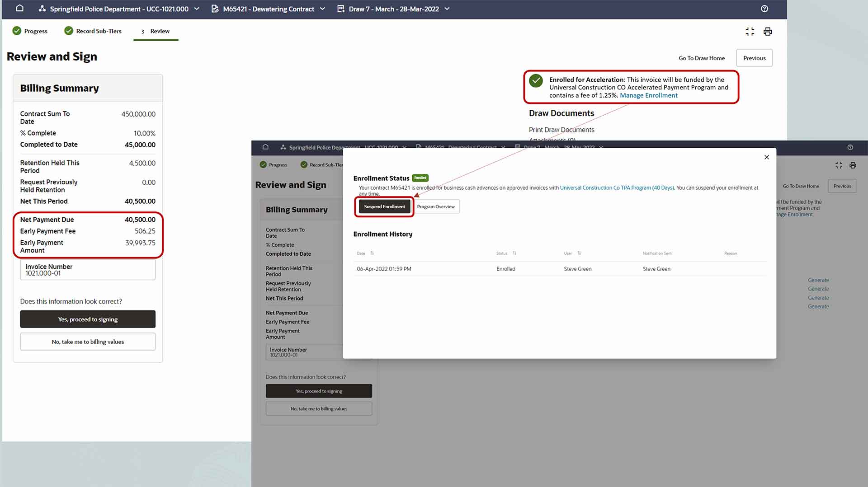Image resolution: width=868 pixels, height=487 pixels.
Task: Open Universal Construction Co TPA Program link
Action: 617,188
